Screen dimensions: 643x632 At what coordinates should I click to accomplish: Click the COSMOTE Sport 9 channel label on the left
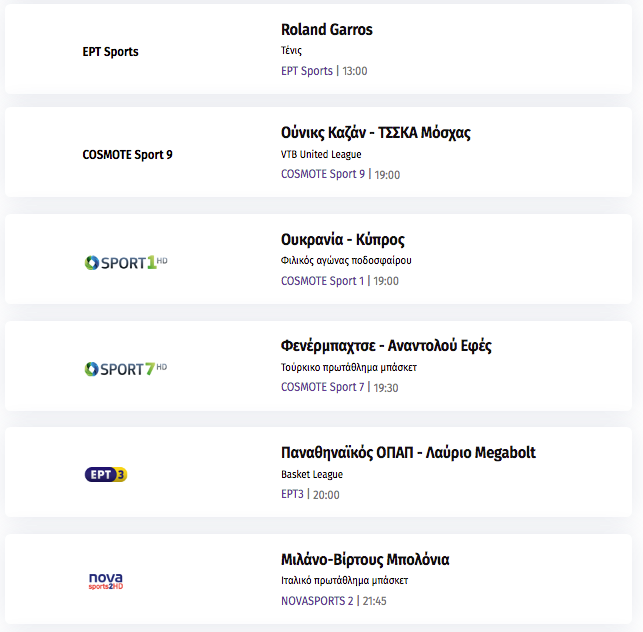coord(128,155)
